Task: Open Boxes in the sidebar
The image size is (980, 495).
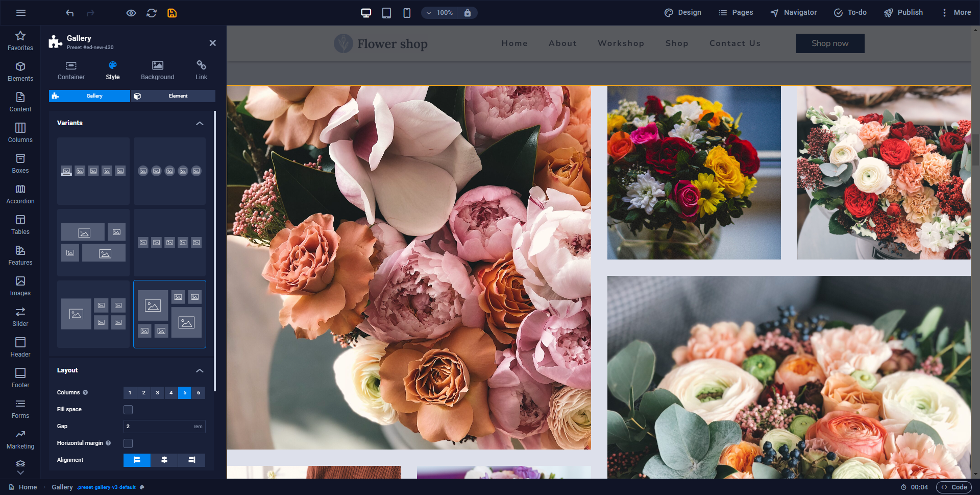Action: click(x=20, y=163)
